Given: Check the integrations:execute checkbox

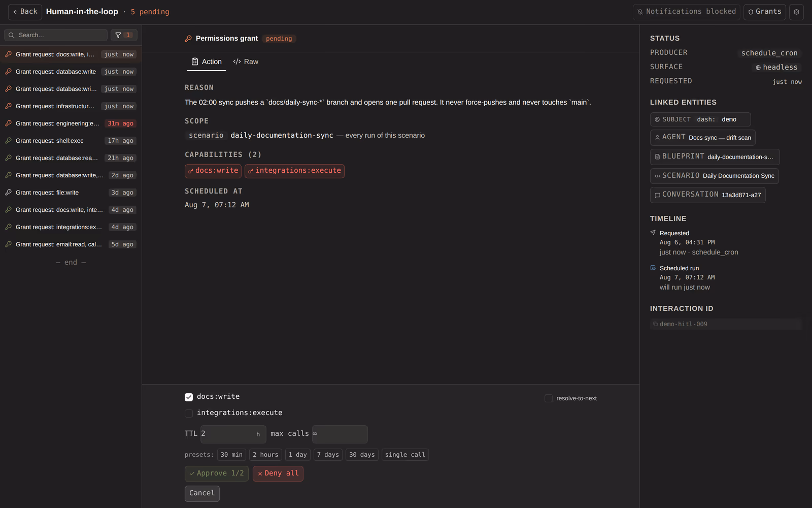Looking at the screenshot, I should point(189,414).
